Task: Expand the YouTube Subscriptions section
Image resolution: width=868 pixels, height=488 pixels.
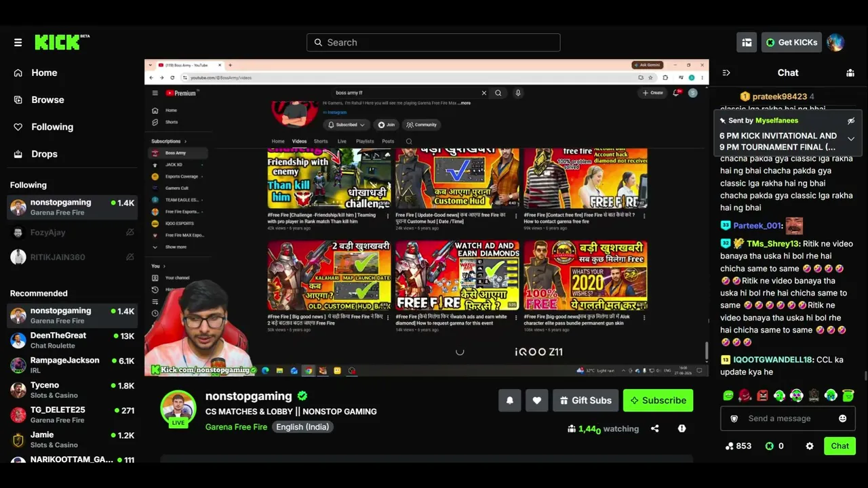Action: point(169,142)
